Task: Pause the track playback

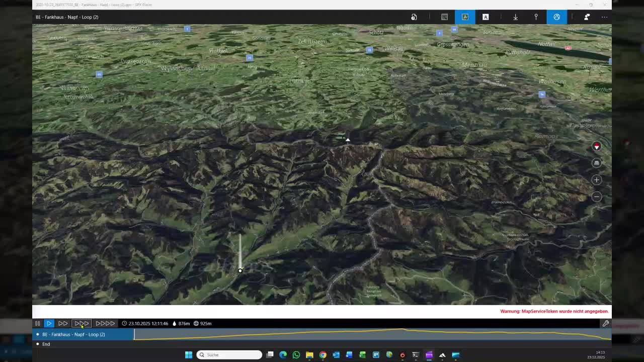Action: coord(37,323)
